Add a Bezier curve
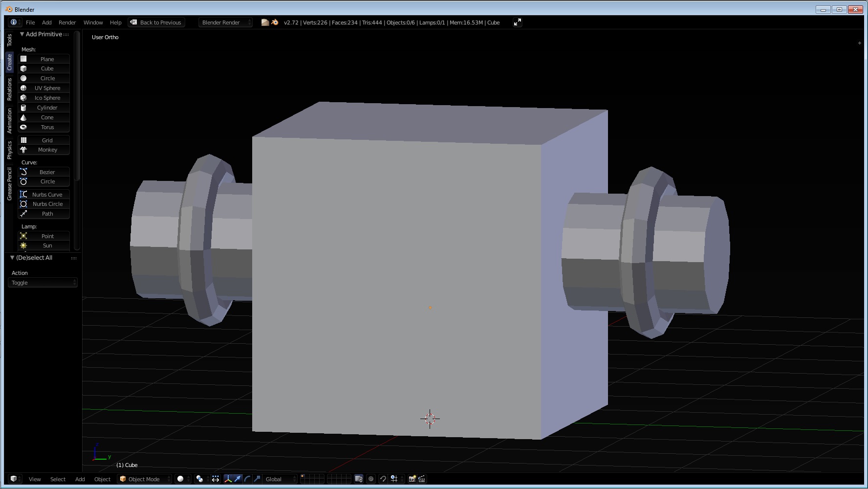 coord(44,172)
